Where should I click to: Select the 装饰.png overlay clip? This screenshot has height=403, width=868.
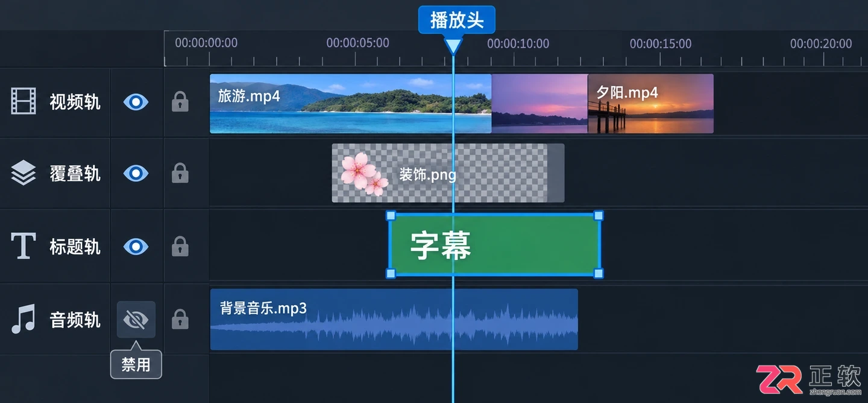coord(448,173)
